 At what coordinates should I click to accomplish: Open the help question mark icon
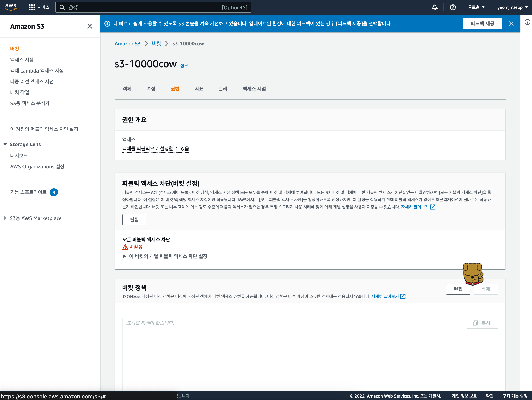(x=453, y=7)
